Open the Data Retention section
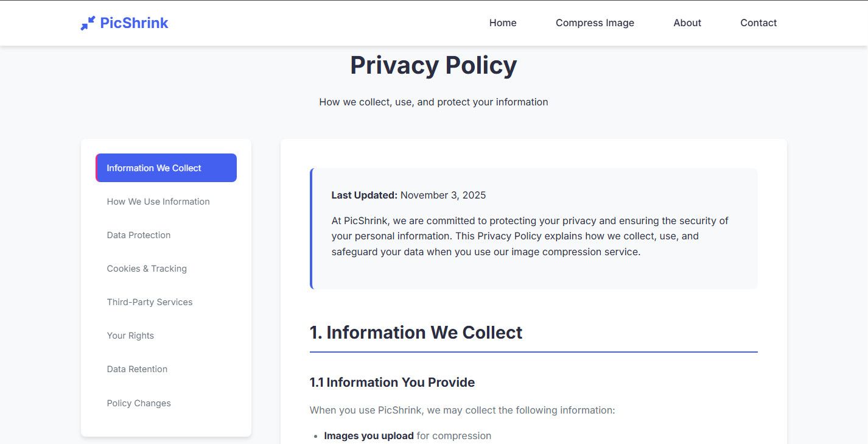Image resolution: width=868 pixels, height=444 pixels. point(137,369)
